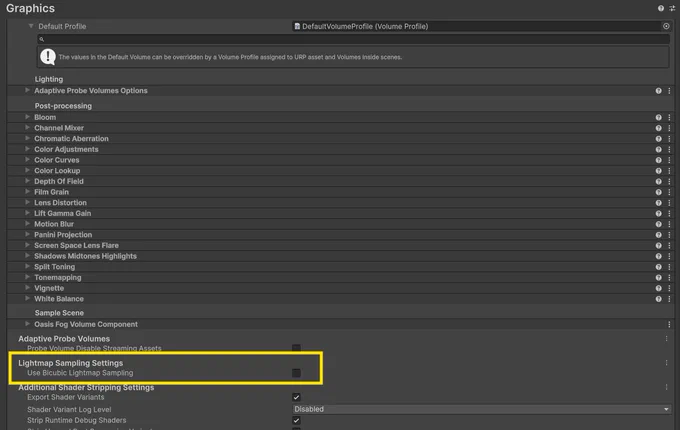
Task: Open more options for Panini Projection
Action: pos(669,235)
